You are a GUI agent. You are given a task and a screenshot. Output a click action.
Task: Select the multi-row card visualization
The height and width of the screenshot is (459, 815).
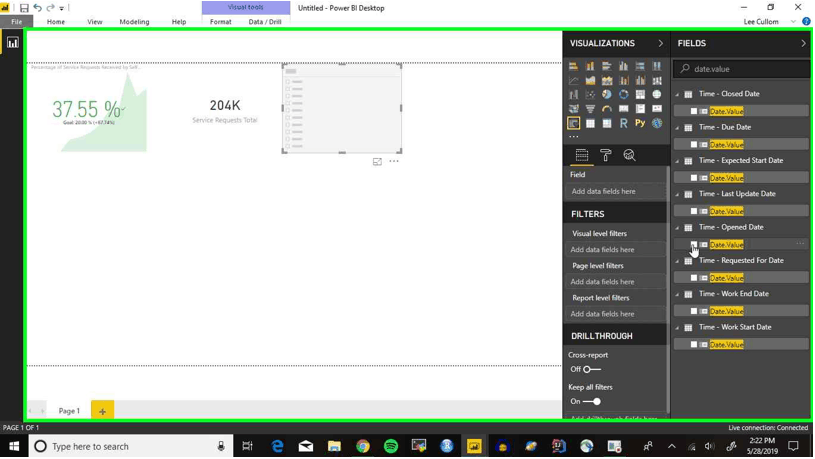point(640,109)
